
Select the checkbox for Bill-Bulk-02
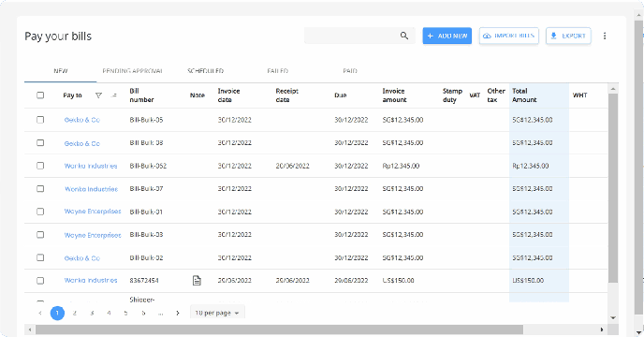click(40, 257)
